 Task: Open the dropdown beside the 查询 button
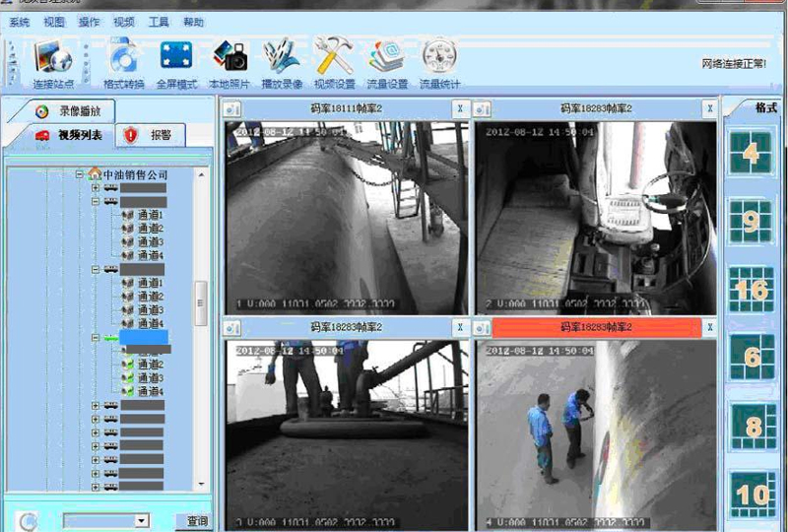pos(142,520)
